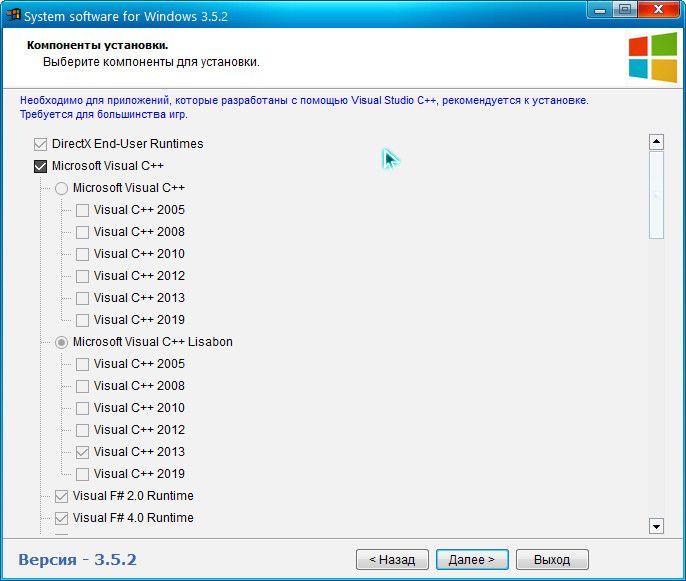The height and width of the screenshot is (581, 686).
Task: Go back with the Назад button
Action: (392, 560)
